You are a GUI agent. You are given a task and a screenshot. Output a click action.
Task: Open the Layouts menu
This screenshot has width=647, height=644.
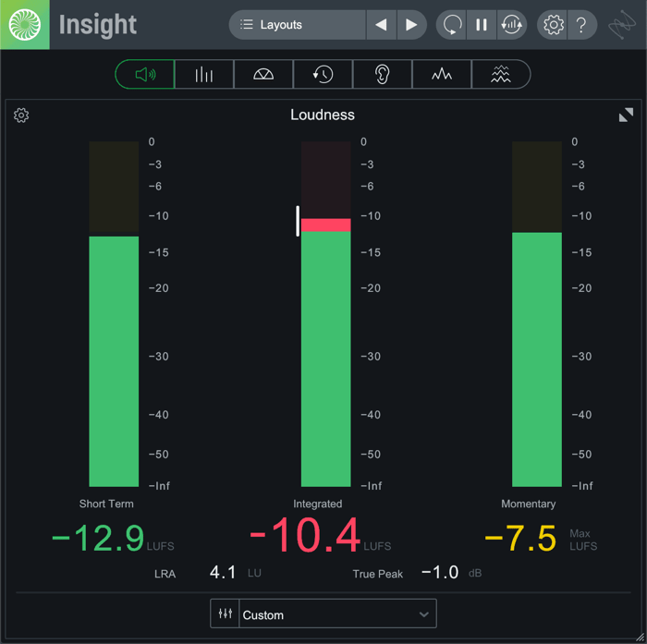(x=297, y=25)
